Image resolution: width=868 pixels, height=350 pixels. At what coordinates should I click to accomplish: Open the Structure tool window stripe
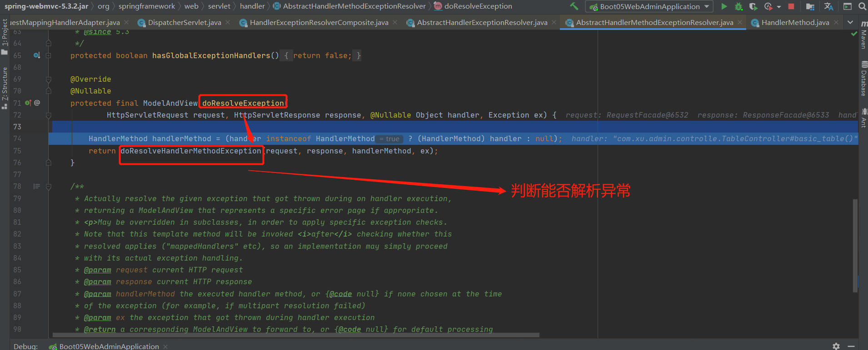click(x=5, y=88)
